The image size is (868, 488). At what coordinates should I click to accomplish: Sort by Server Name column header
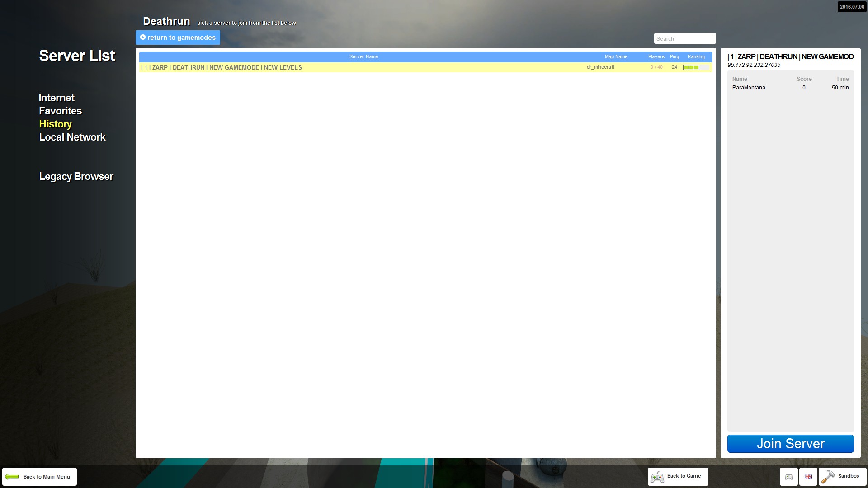click(x=363, y=56)
